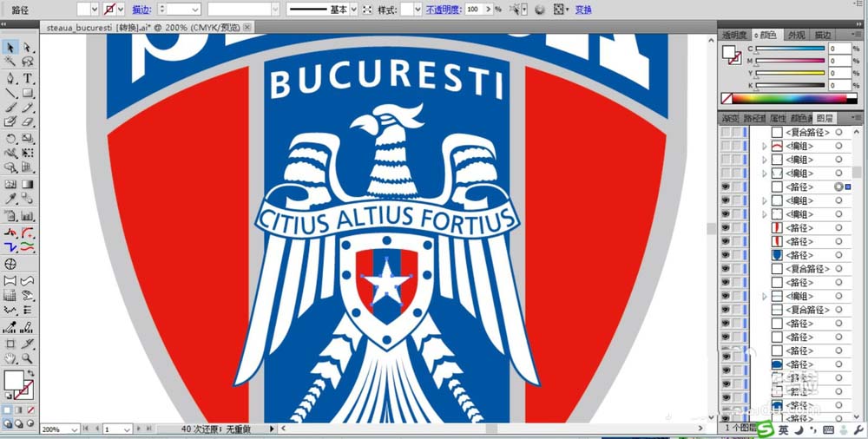This screenshot has width=868, height=439.
Task: Click the M magenta value field
Action: click(x=839, y=61)
